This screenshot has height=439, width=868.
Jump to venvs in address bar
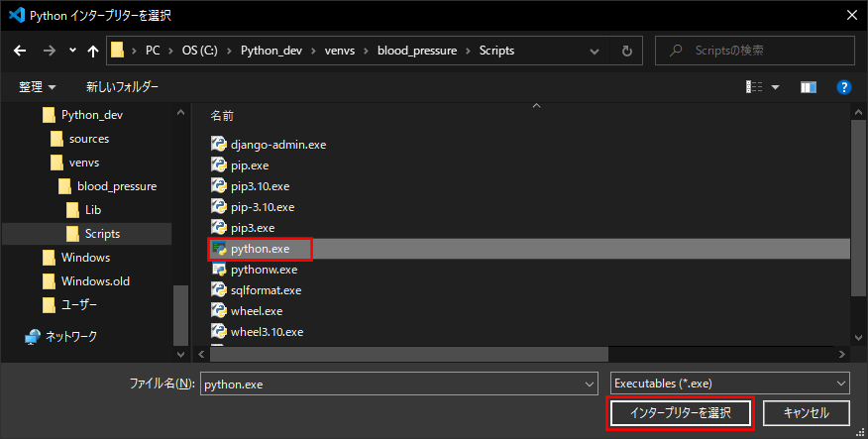click(x=339, y=51)
